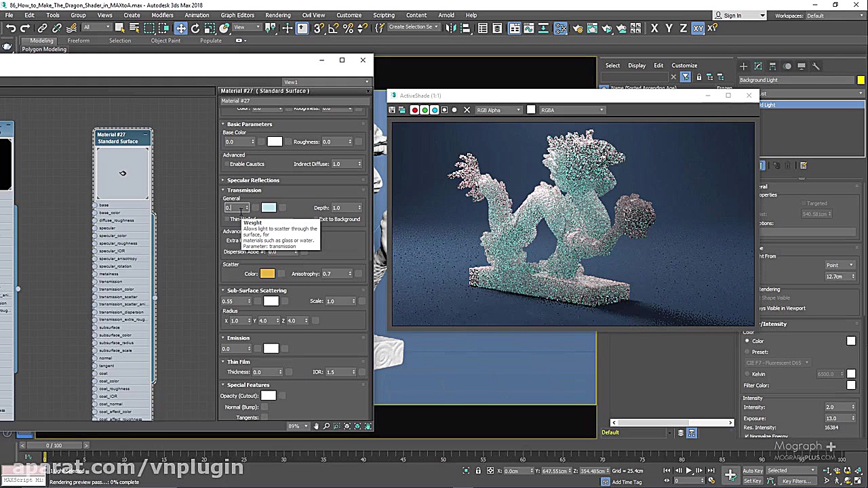
Task: Click the orange Scatter color swatch
Action: click(x=267, y=274)
